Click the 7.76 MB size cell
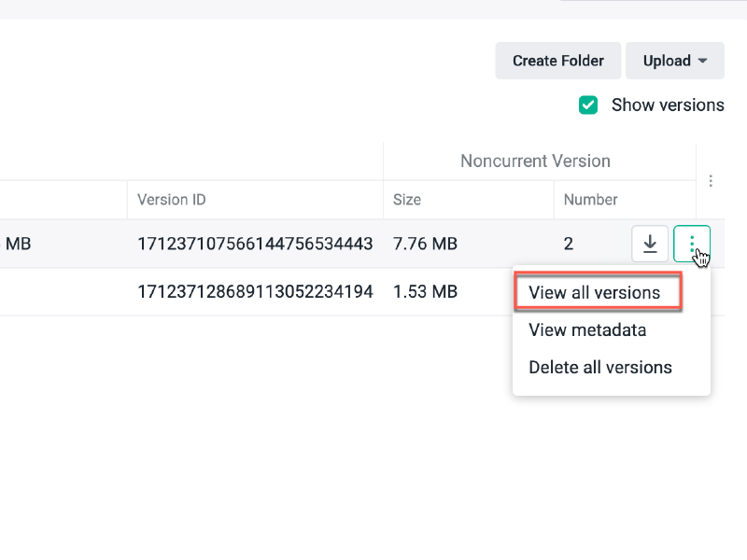This screenshot has width=747, height=560. click(425, 244)
